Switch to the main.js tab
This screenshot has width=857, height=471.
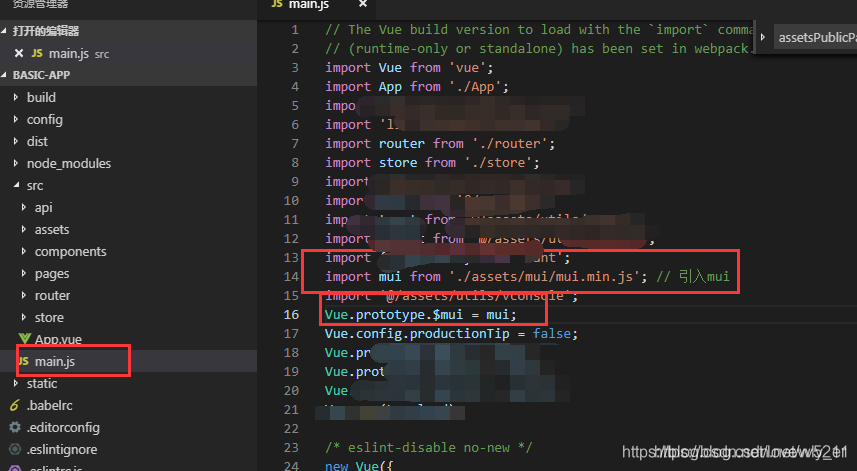pyautogui.click(x=309, y=4)
